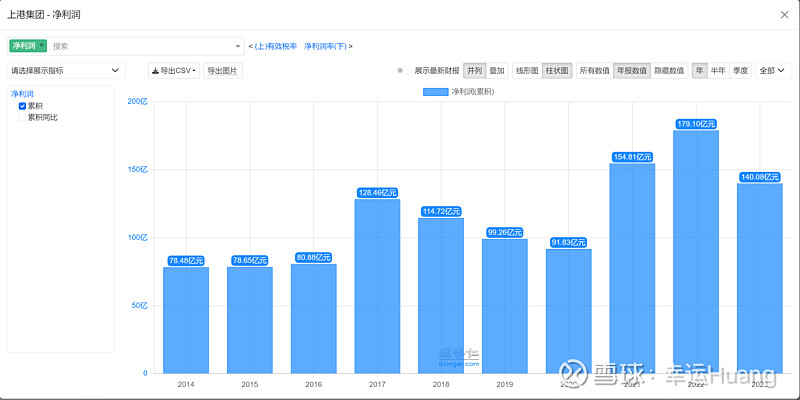
Task: Click the 2015 bar labeled 78.65亿元
Action: point(249,320)
